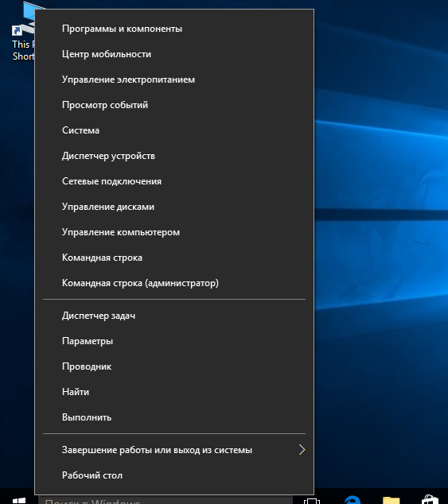Expand the Завершение работы submenu arrow

click(302, 450)
